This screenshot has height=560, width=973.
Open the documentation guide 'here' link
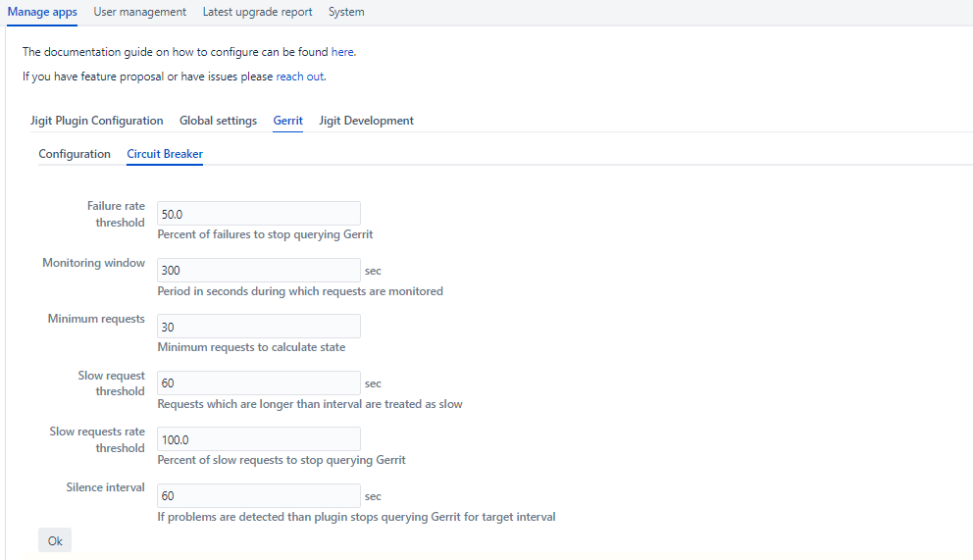tap(342, 52)
